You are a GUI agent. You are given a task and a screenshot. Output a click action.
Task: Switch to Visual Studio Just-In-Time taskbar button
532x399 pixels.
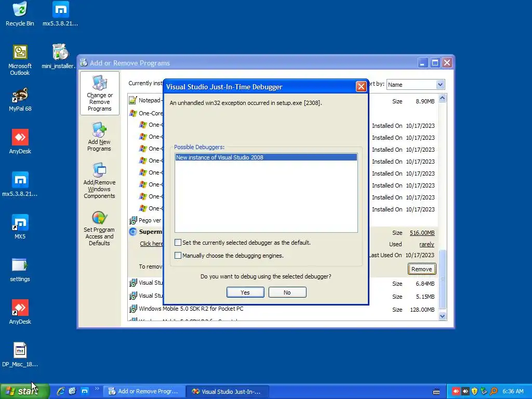tap(228, 391)
